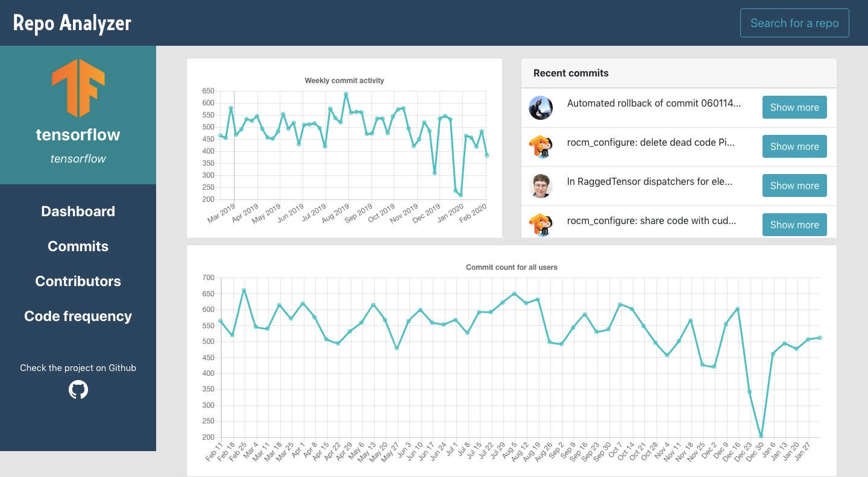The width and height of the screenshot is (868, 477).
Task: Click the Repo Analyzer header logo text
Action: coord(71,23)
